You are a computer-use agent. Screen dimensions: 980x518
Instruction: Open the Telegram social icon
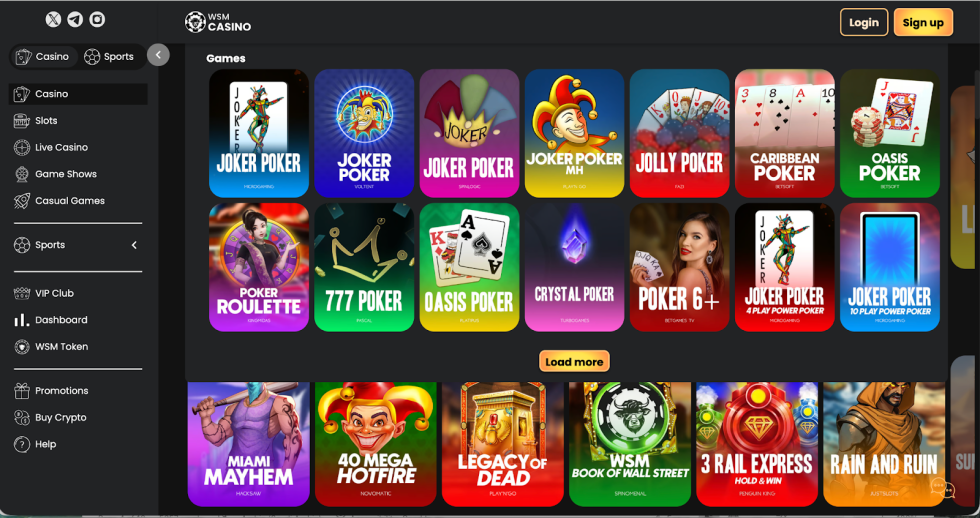(75, 19)
